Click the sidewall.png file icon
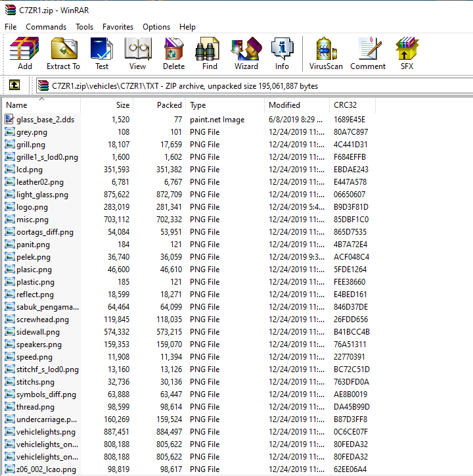 click(x=10, y=332)
